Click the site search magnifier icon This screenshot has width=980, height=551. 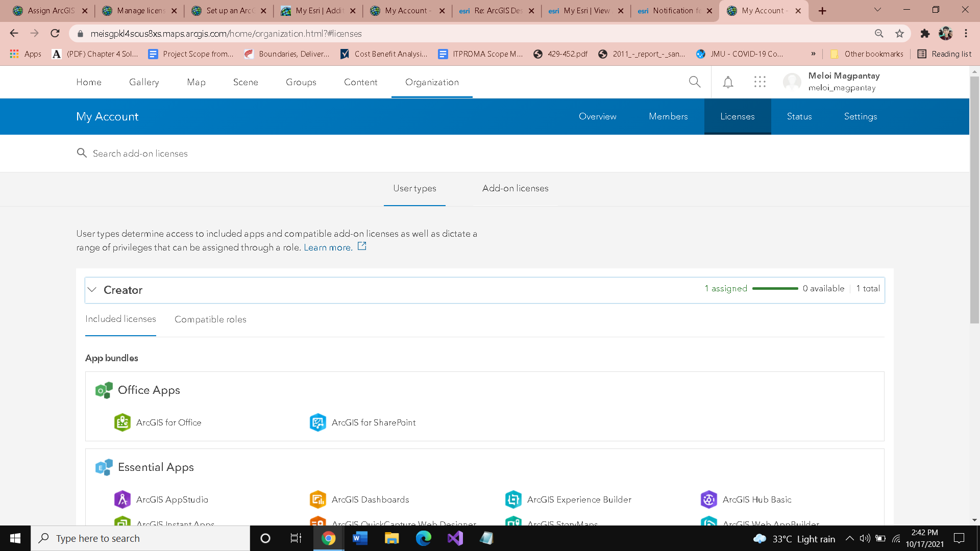[x=695, y=82]
